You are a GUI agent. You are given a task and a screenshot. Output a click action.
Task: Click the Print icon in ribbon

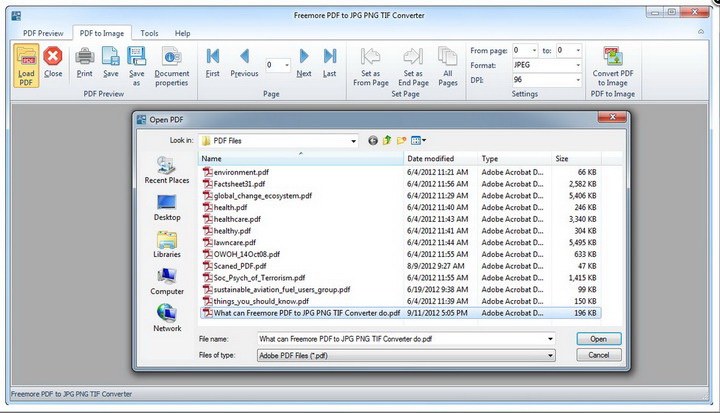point(84,57)
